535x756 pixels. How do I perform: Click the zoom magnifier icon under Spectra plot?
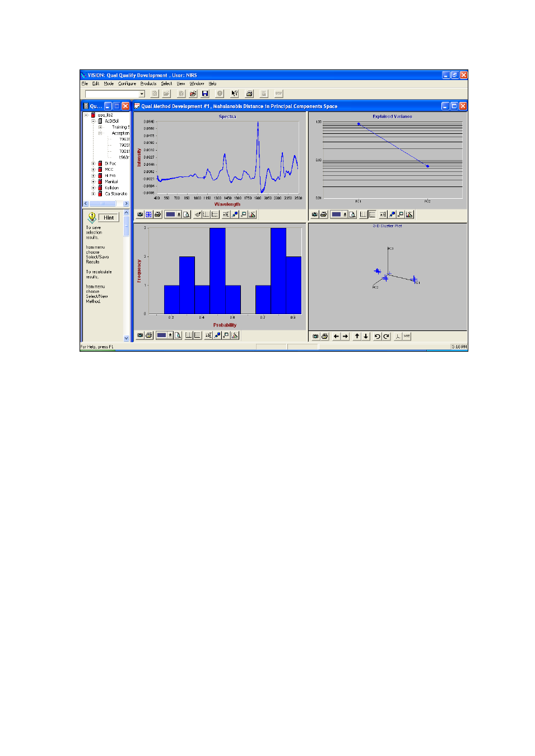(x=187, y=214)
